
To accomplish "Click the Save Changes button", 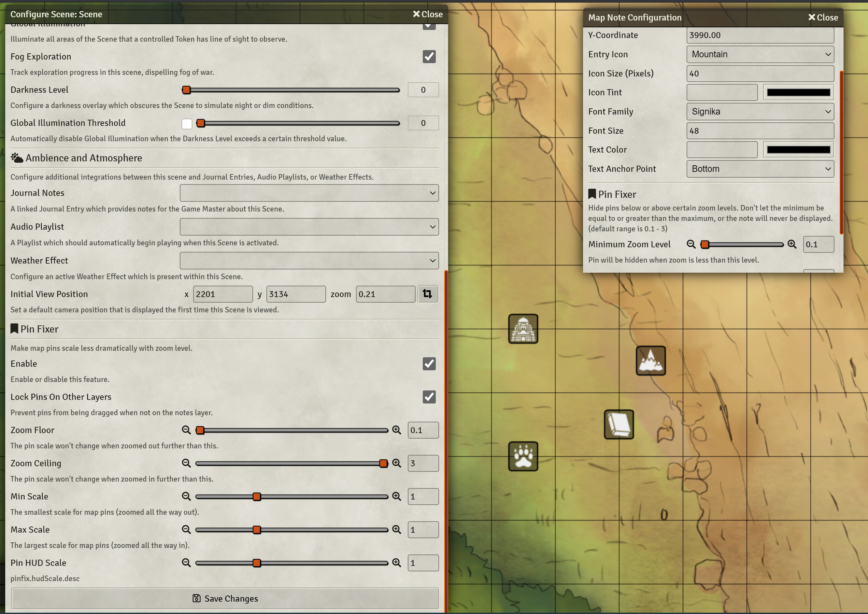I will pos(225,598).
